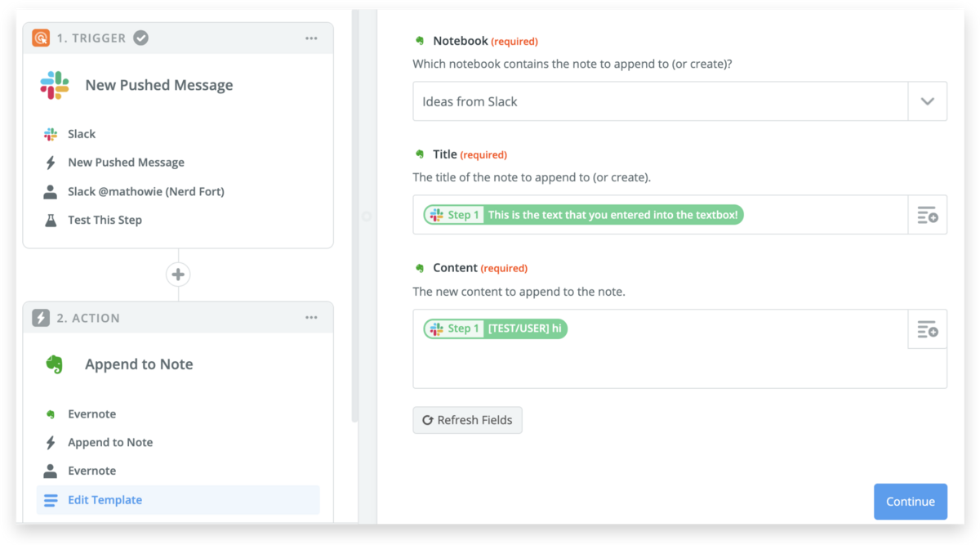The width and height of the screenshot is (980, 545).
Task: Open the action step's three-dot menu
Action: (x=311, y=318)
